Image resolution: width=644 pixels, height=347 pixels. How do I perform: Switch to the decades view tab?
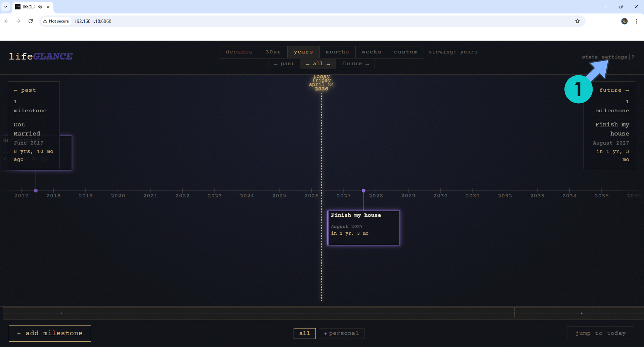(x=239, y=52)
